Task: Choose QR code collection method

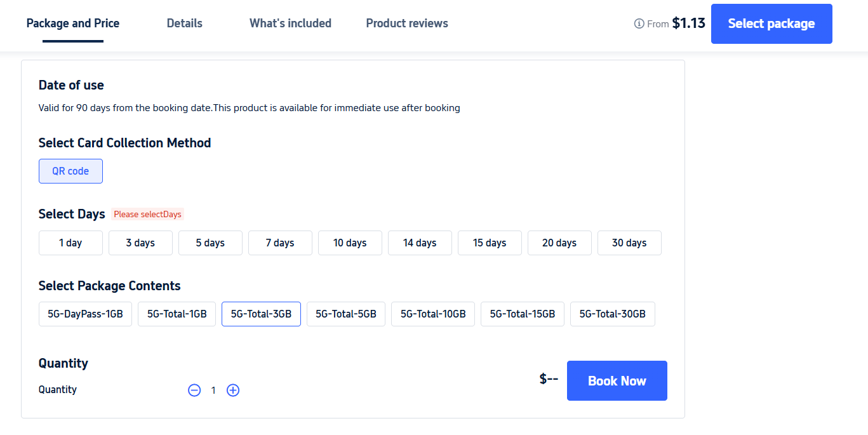Action: [70, 171]
